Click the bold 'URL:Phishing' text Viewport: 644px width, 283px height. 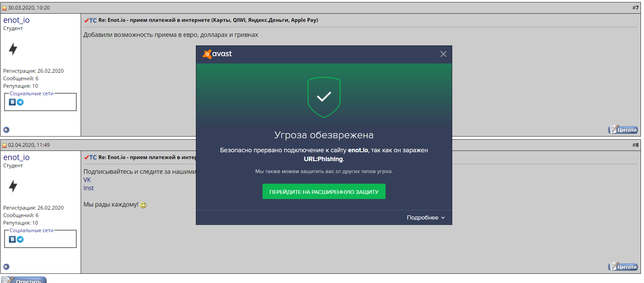323,159
